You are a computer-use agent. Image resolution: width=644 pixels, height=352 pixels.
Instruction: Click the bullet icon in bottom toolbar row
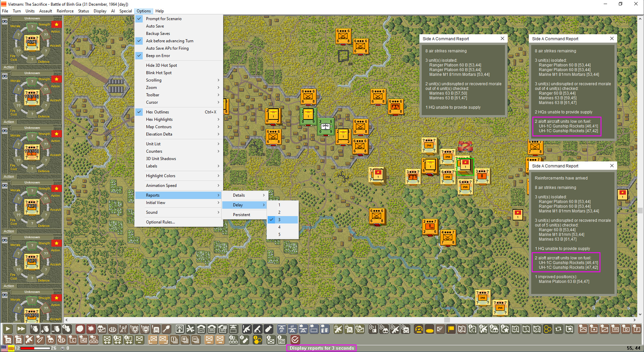(x=40, y=340)
